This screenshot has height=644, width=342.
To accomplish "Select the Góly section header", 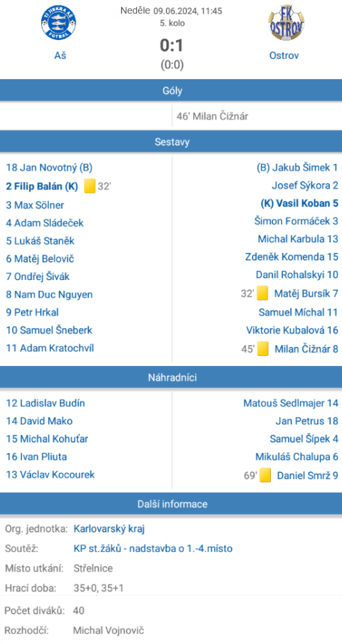I will tap(171, 91).
